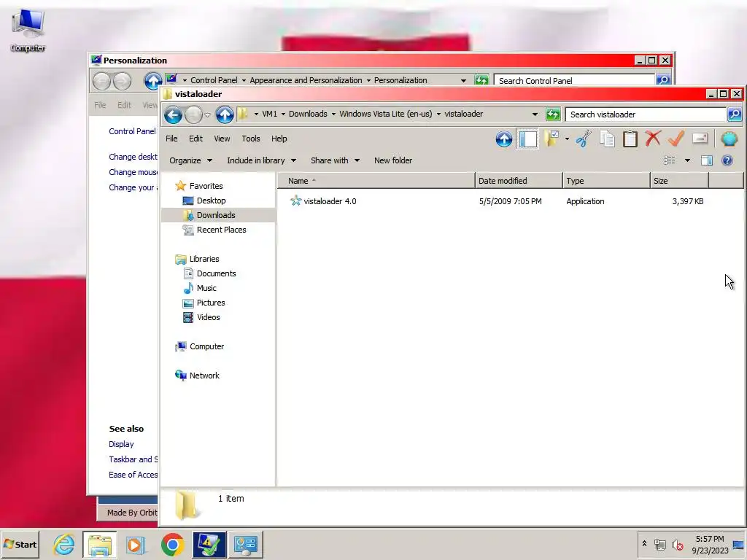Click the New folder button
This screenshot has height=560, width=747.
[x=393, y=160]
